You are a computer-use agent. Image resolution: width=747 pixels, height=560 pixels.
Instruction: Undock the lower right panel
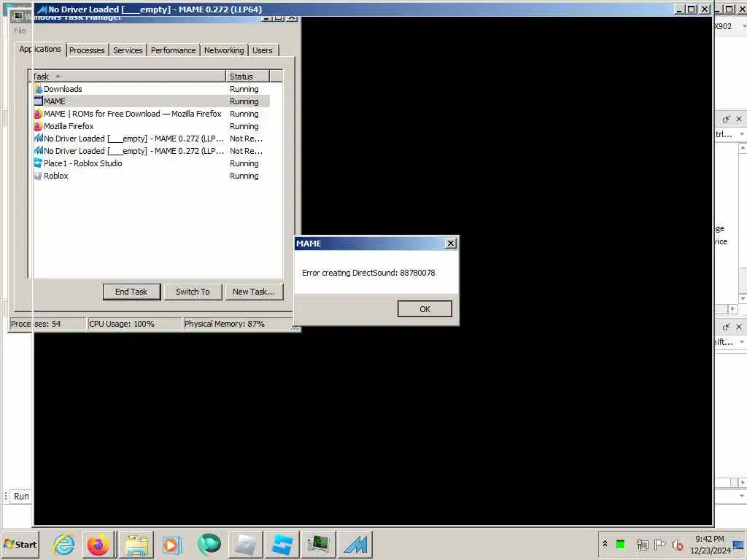point(726,327)
